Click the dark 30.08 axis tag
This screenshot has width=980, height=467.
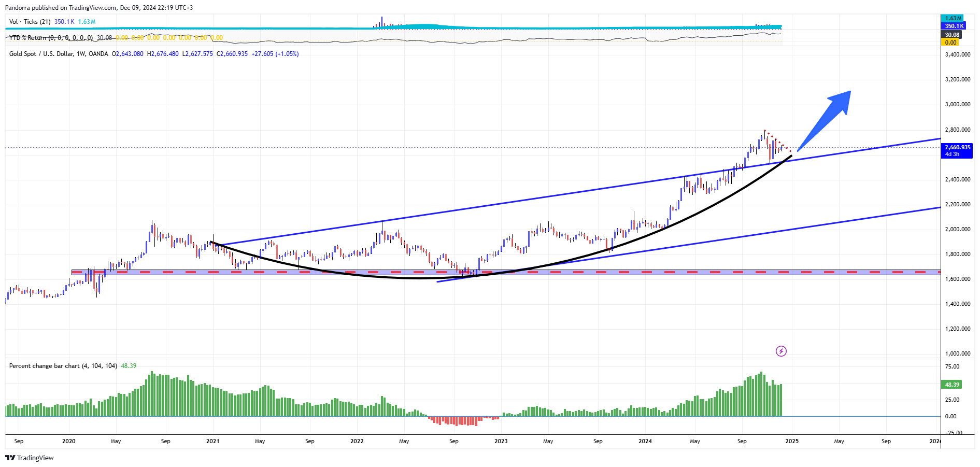click(x=951, y=35)
